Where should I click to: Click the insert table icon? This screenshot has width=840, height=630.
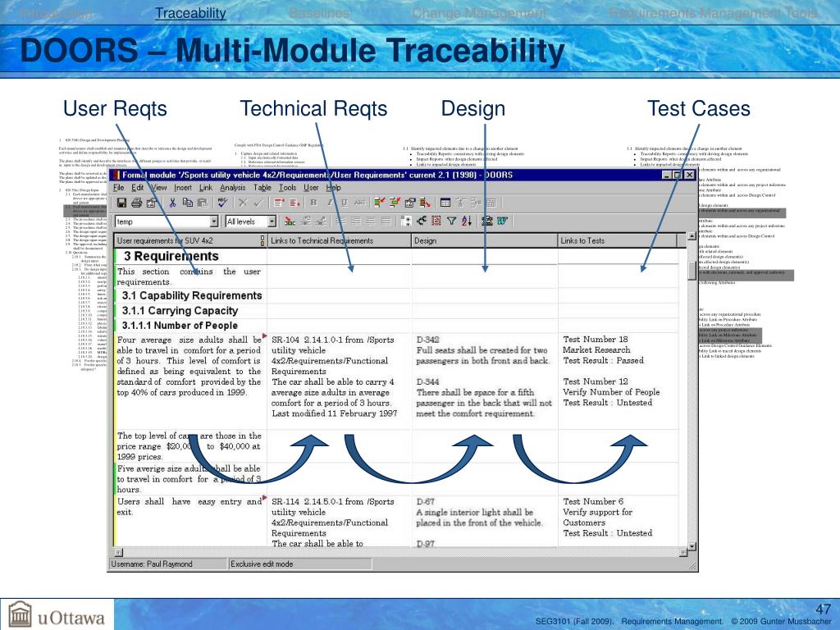click(x=445, y=203)
